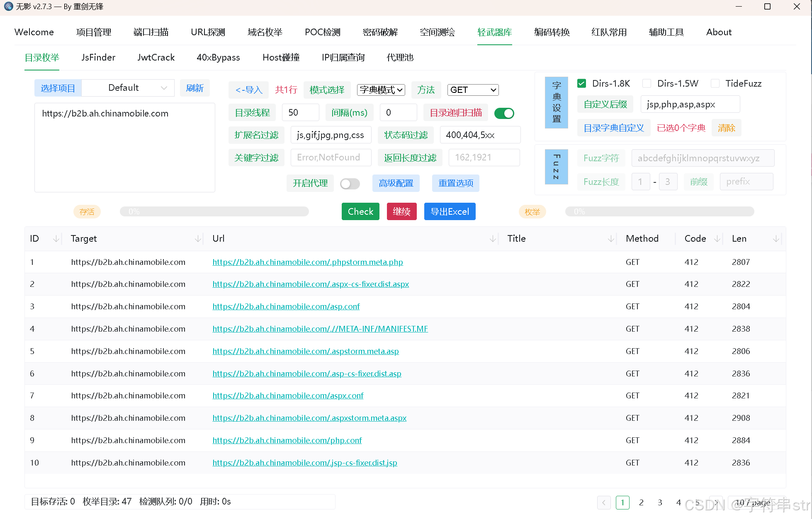Sort table by ID column arrow

(x=56, y=239)
